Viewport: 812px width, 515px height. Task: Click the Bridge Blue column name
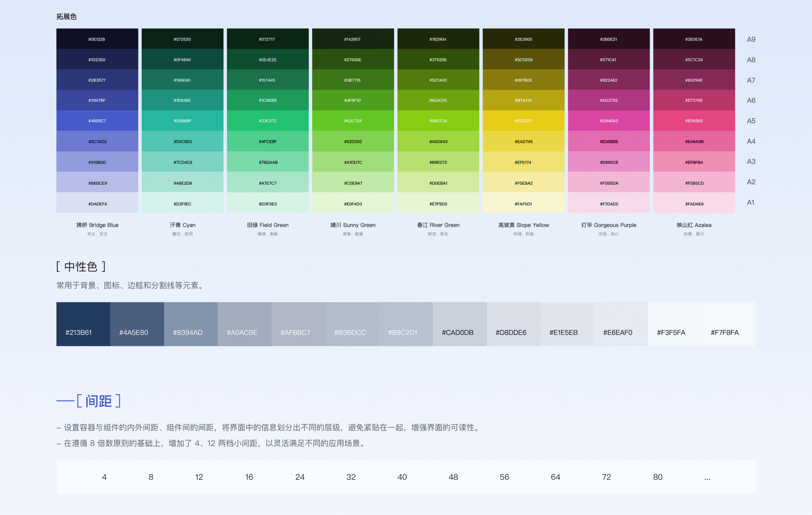click(97, 225)
